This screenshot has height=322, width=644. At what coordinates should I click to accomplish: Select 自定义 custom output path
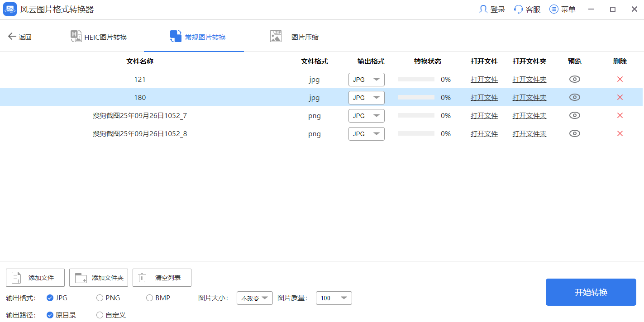point(99,315)
